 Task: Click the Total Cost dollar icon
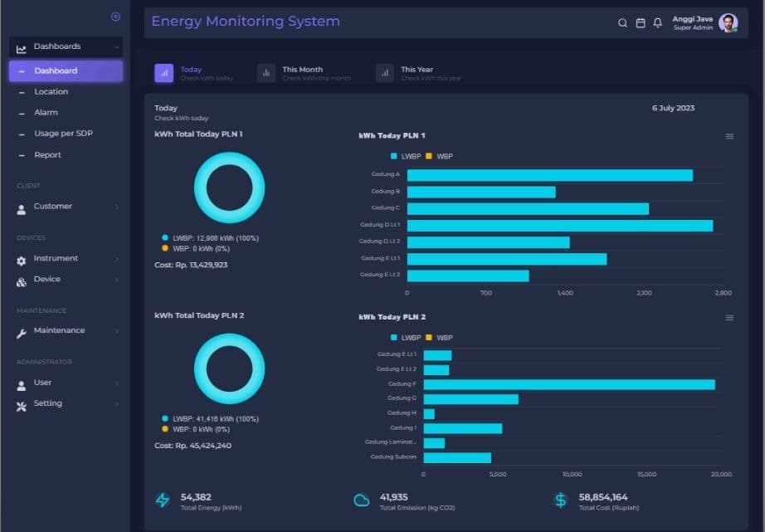click(x=561, y=500)
